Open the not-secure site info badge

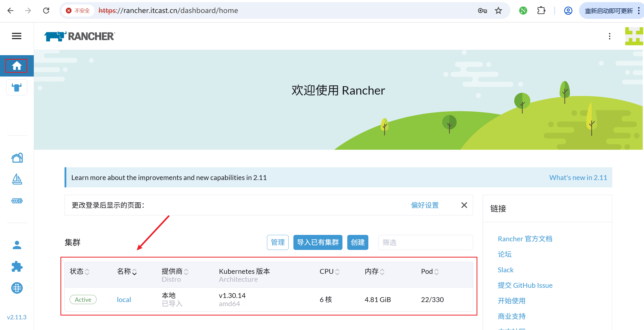78,10
